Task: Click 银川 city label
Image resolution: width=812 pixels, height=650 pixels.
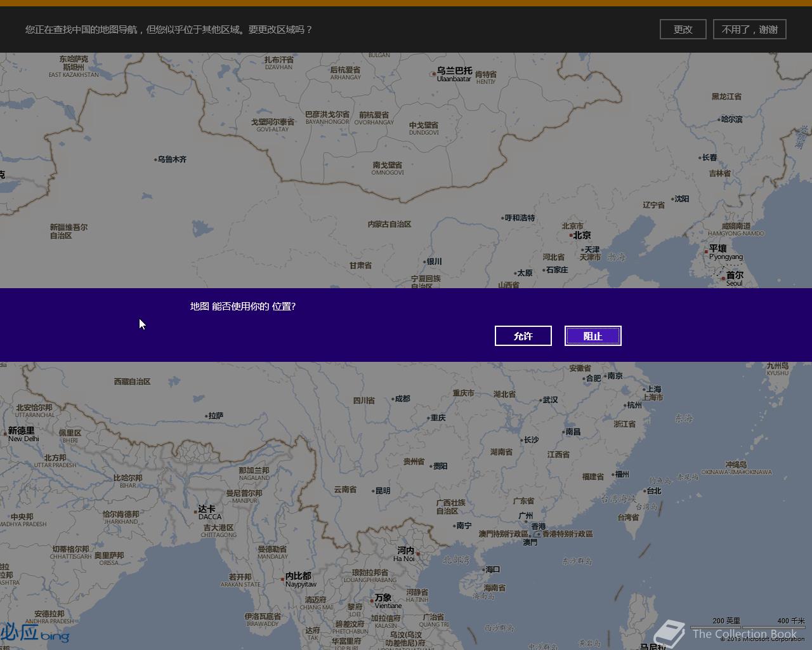Action: tap(434, 262)
